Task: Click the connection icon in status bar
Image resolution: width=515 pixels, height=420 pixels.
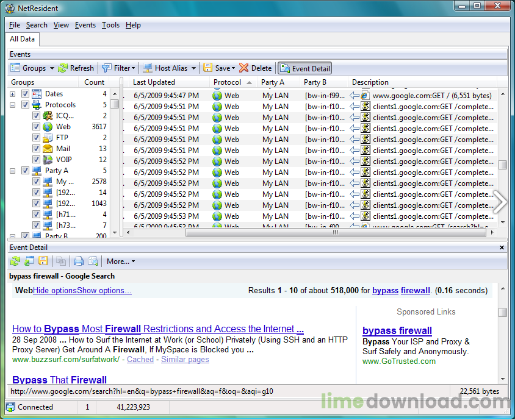Action: [x=10, y=407]
